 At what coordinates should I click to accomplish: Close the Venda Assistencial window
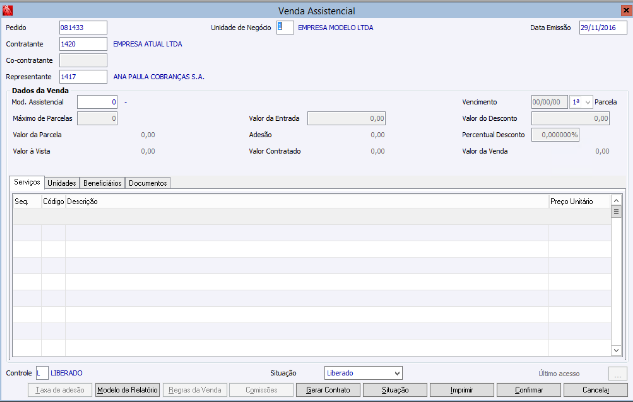pos(626,10)
